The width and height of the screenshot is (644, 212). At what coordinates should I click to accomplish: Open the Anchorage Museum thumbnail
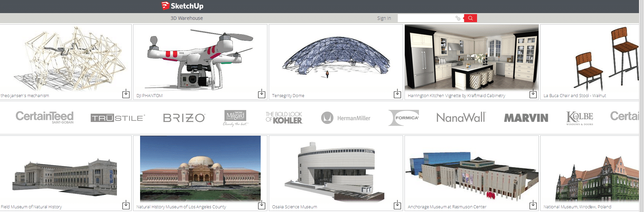[x=472, y=169]
